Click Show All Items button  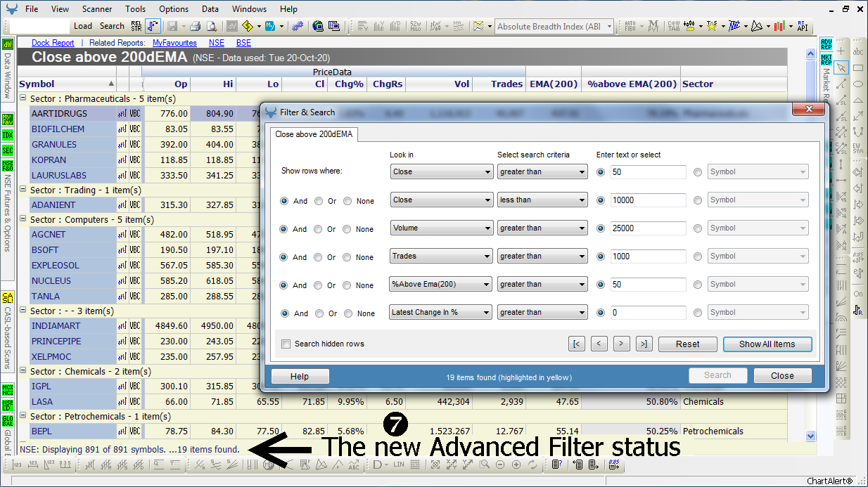tap(767, 344)
